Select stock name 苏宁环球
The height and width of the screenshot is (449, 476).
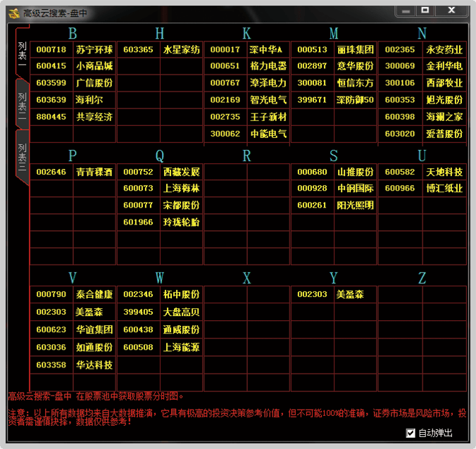coord(94,49)
